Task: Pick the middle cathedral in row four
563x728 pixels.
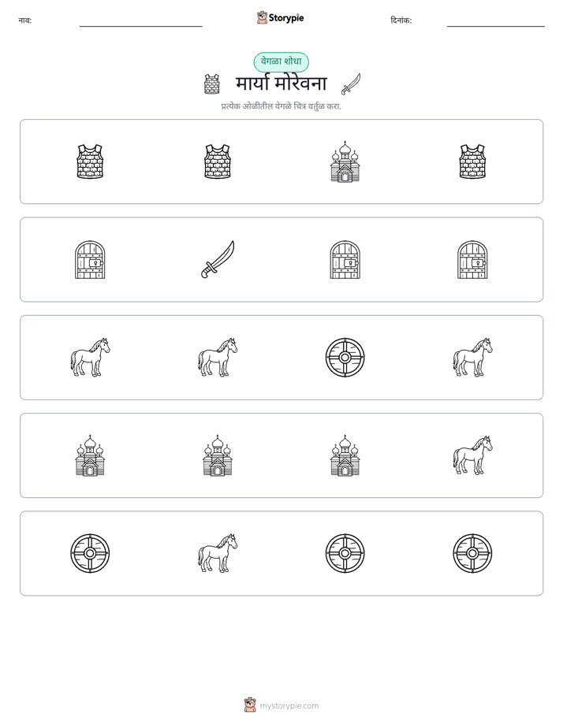Action: 218,455
